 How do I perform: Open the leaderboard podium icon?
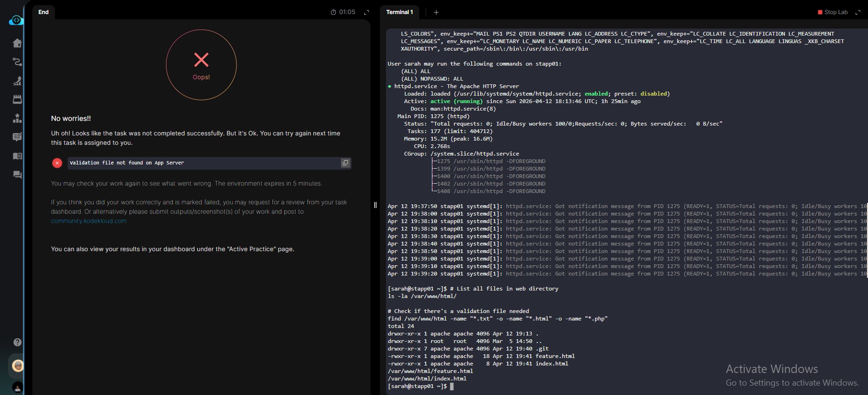pos(17,118)
